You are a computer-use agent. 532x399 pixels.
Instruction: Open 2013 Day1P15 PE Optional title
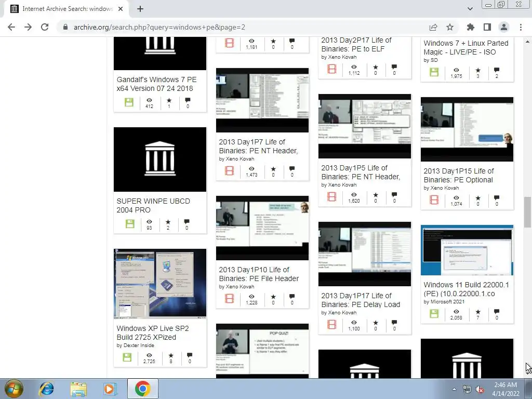pos(459,176)
